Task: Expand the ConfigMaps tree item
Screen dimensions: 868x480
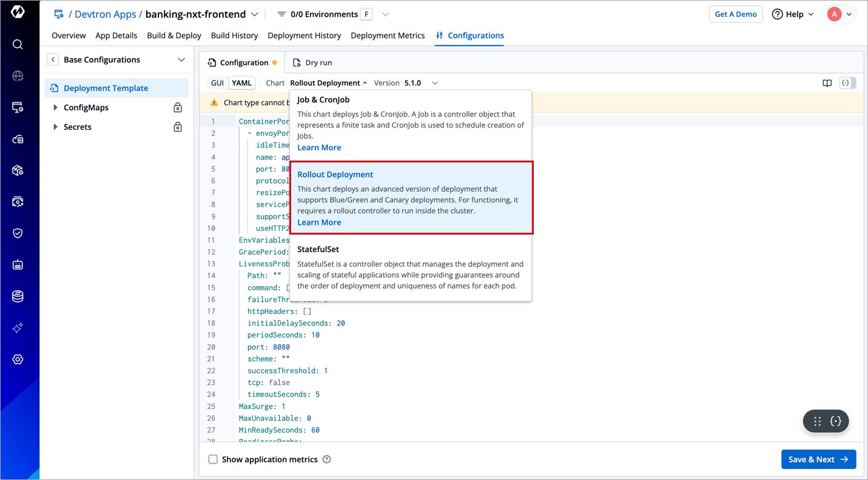Action: 56,107
